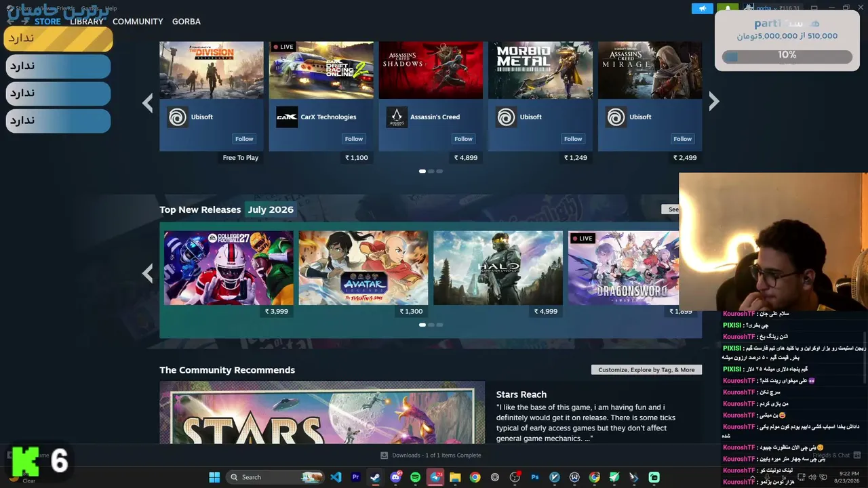The height and width of the screenshot is (488, 868).
Task: Click The Community Recommends heading
Action: click(x=227, y=370)
